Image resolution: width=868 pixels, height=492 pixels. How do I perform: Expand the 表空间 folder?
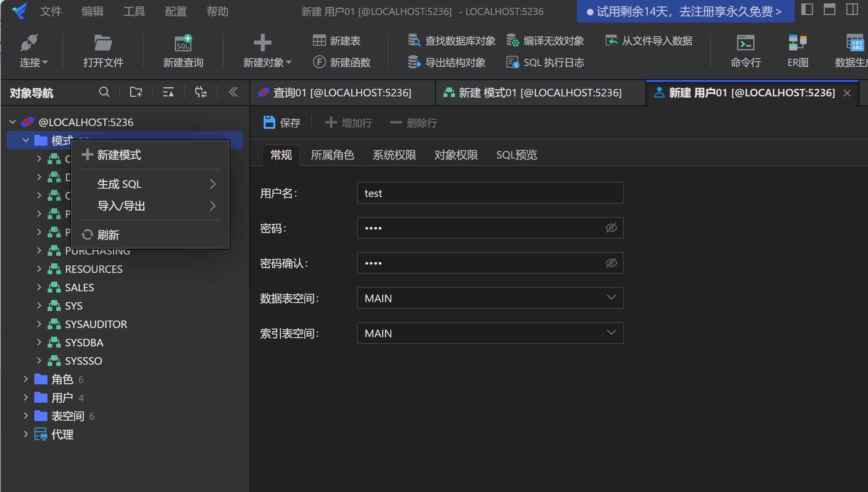26,416
